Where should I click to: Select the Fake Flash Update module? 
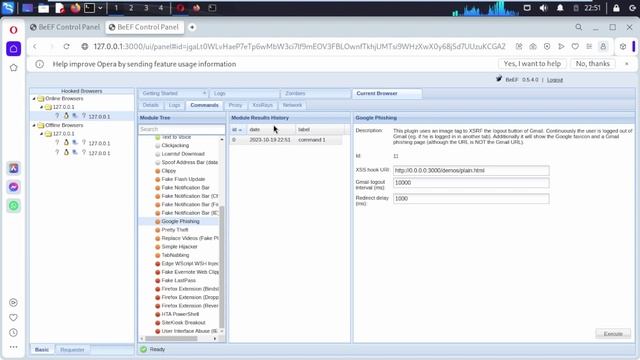point(183,179)
